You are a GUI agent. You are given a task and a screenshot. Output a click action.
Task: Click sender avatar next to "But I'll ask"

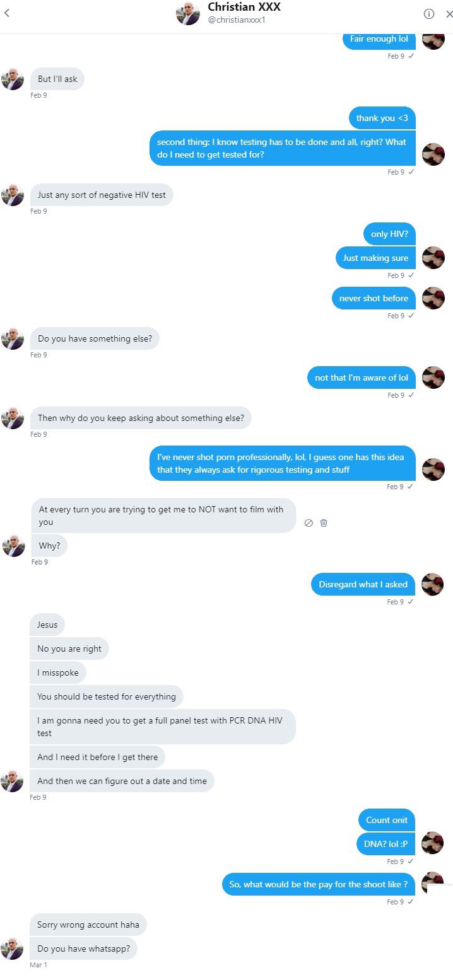pyautogui.click(x=13, y=79)
